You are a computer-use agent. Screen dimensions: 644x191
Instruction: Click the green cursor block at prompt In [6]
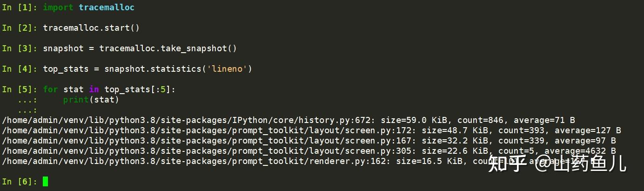pyautogui.click(x=45, y=181)
